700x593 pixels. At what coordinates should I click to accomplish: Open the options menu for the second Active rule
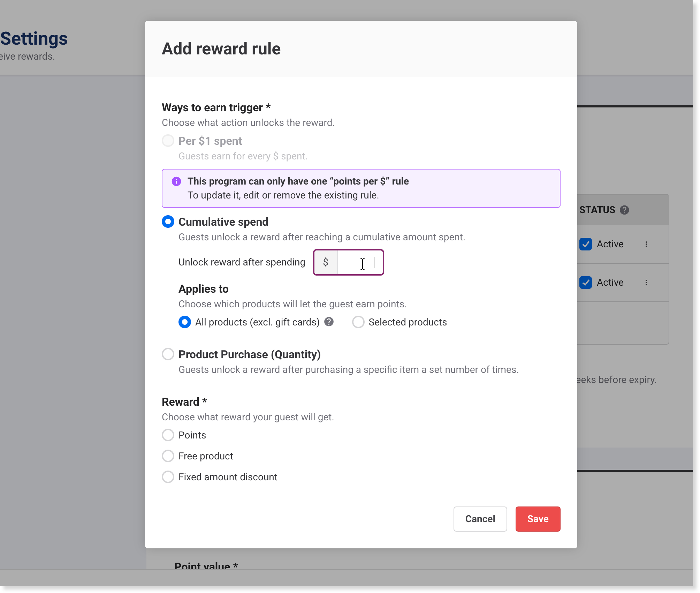coord(646,283)
